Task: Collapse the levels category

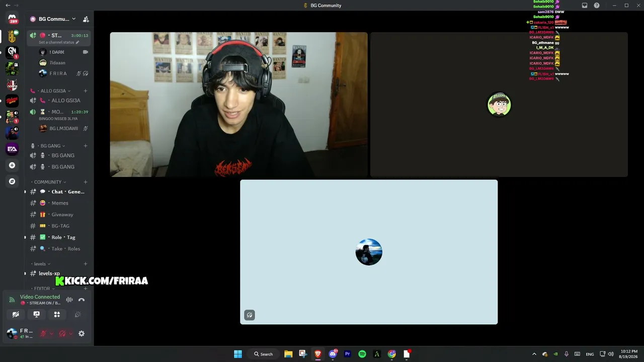Action: tap(41, 264)
